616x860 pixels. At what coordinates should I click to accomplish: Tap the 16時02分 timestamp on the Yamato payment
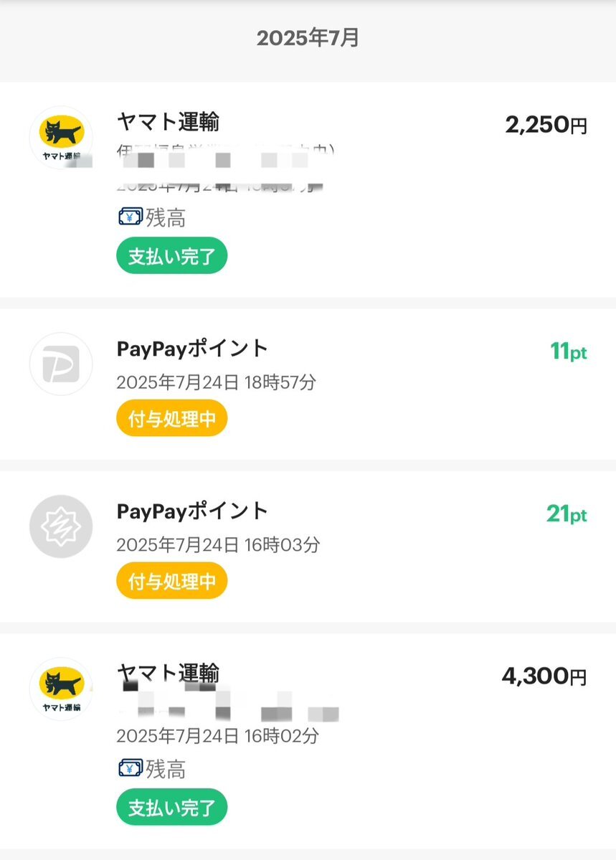click(x=281, y=735)
